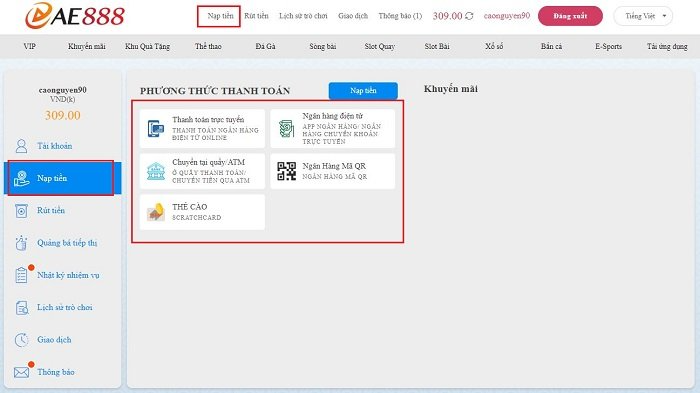Viewport: 700px width, 393px height.
Task: Click the Giao dịch clock icon
Action: click(x=21, y=340)
